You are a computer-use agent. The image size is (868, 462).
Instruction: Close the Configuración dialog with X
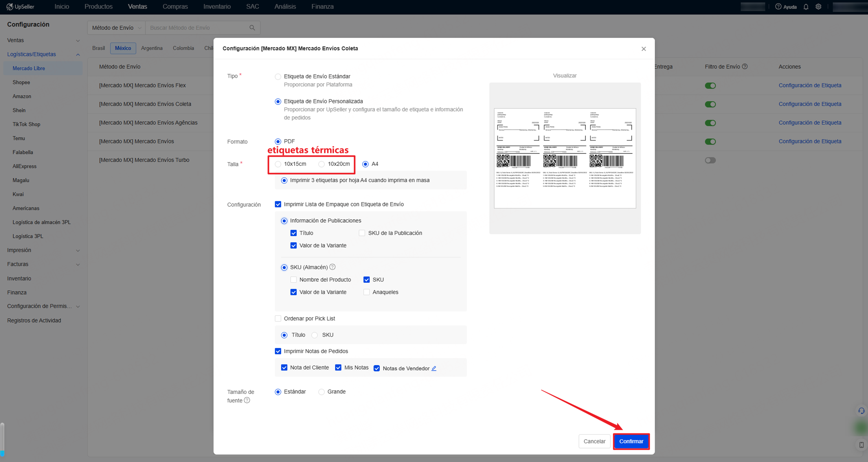pos(644,49)
